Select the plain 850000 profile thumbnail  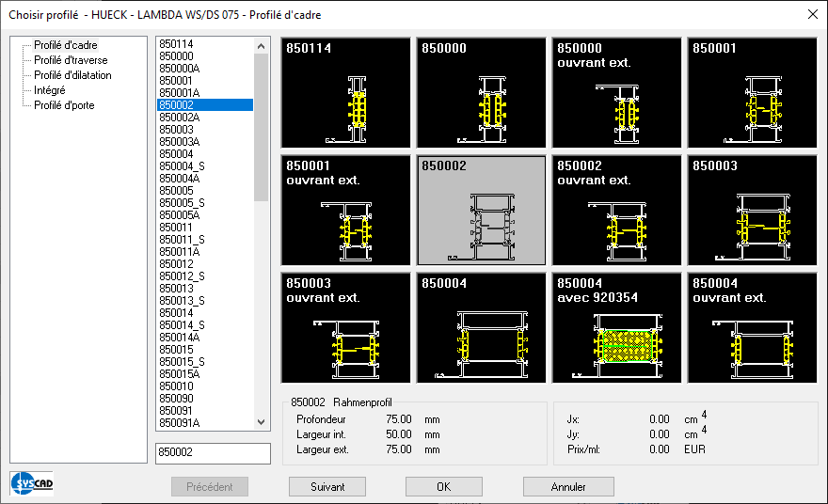[x=481, y=93]
